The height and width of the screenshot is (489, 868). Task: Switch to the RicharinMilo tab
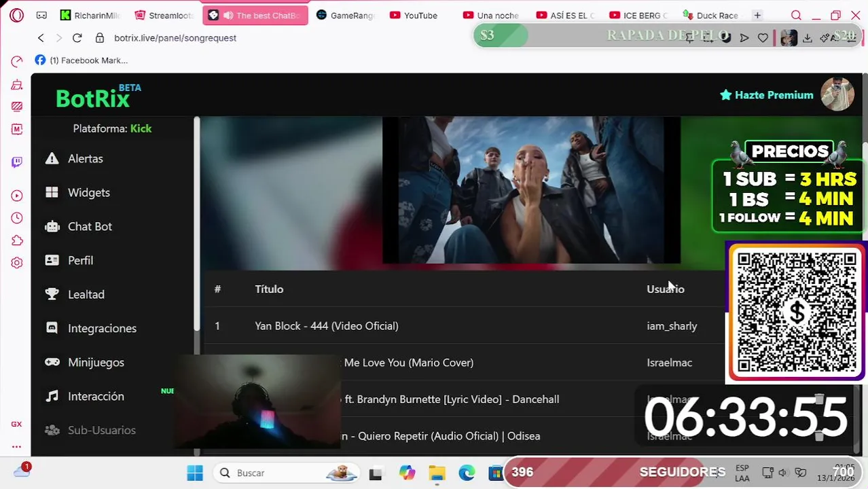click(90, 15)
